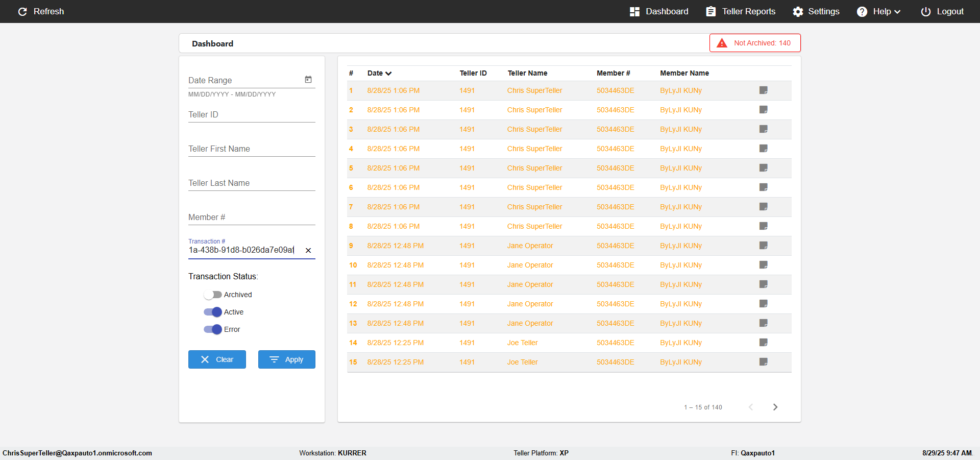The image size is (980, 460).
Task: Select Joe Teller in row 14
Action: (x=522, y=343)
